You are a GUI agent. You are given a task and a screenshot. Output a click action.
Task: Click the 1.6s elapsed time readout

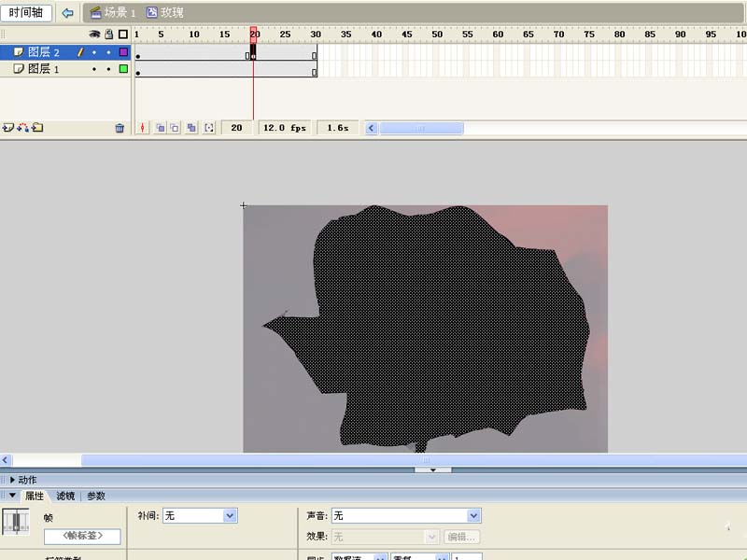(x=338, y=128)
